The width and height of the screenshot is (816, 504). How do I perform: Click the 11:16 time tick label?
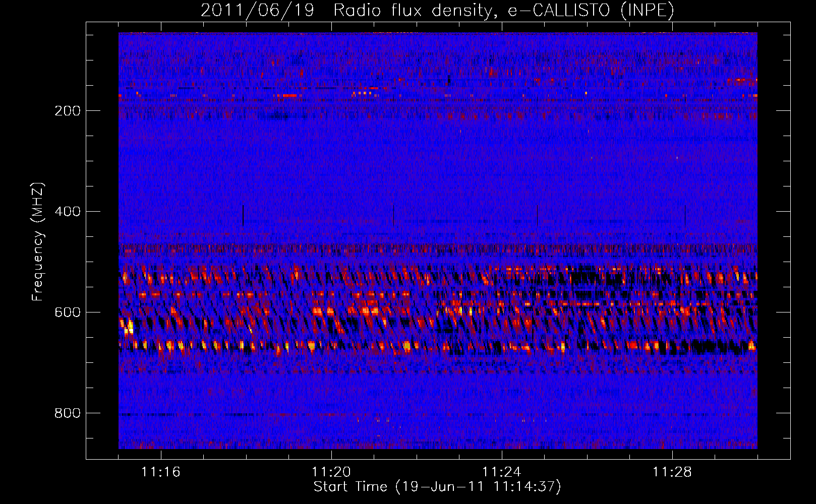(x=161, y=472)
